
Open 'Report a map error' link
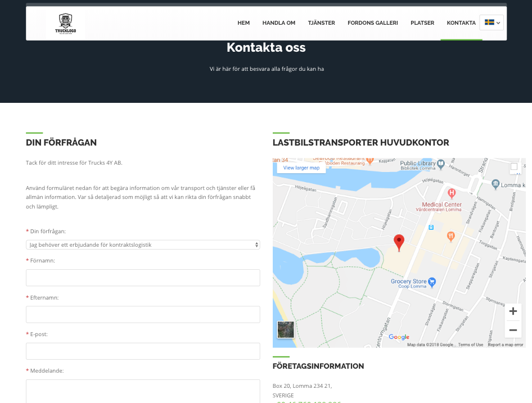[x=505, y=345]
